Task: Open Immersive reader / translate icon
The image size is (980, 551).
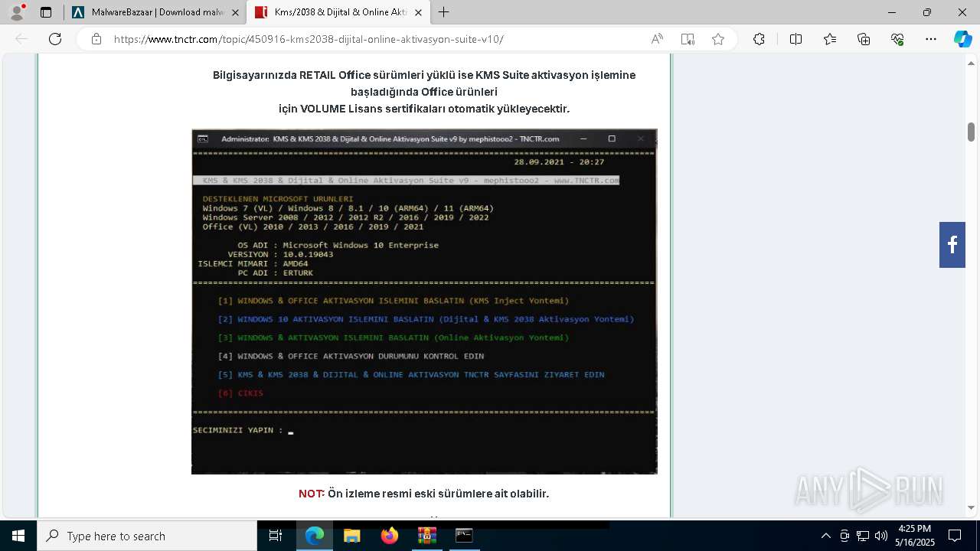Action: tap(688, 39)
